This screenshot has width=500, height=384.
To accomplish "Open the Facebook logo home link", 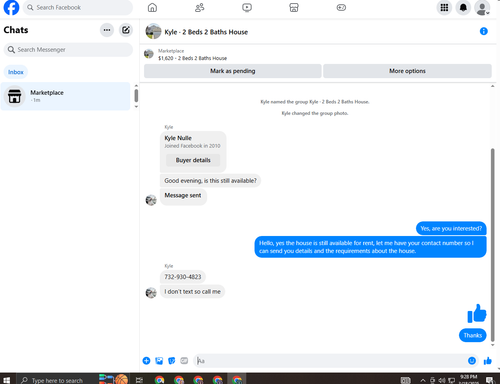I will click(11, 8).
